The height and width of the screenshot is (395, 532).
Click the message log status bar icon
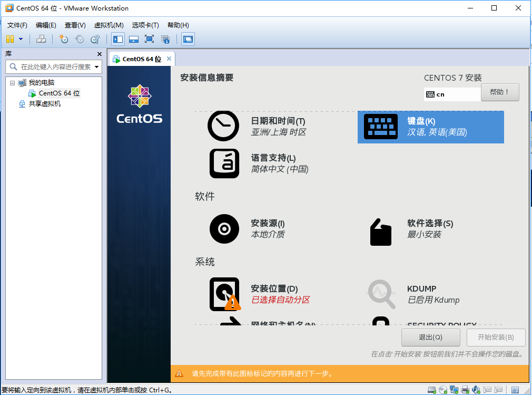pyautogui.click(x=515, y=390)
